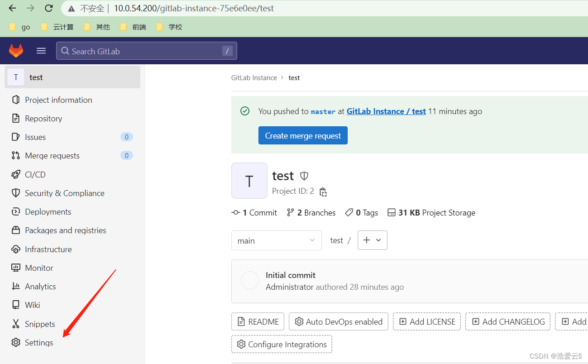Expand the plus add-file dropdown
The height and width of the screenshot is (364, 588).
[x=372, y=240]
